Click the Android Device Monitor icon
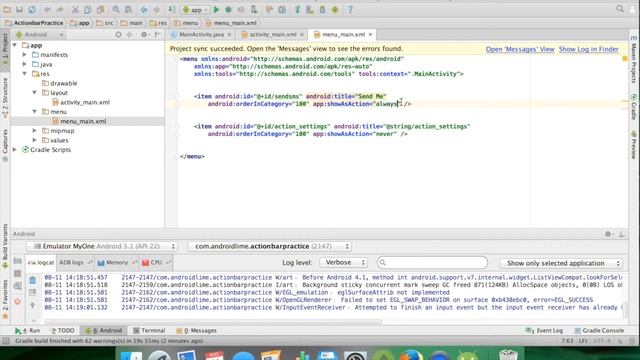The width and height of the screenshot is (640, 360). click(335, 9)
